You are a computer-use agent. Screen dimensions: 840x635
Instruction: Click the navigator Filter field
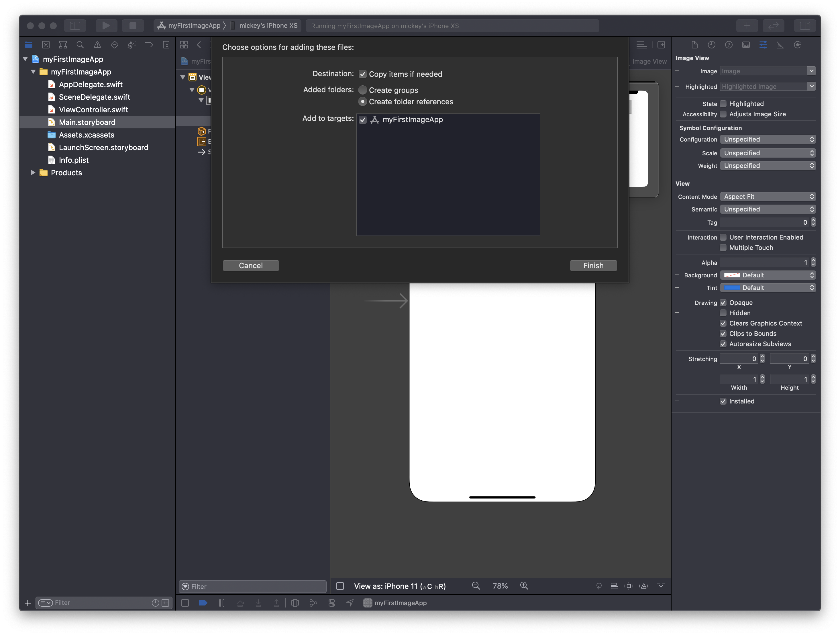pyautogui.click(x=104, y=603)
